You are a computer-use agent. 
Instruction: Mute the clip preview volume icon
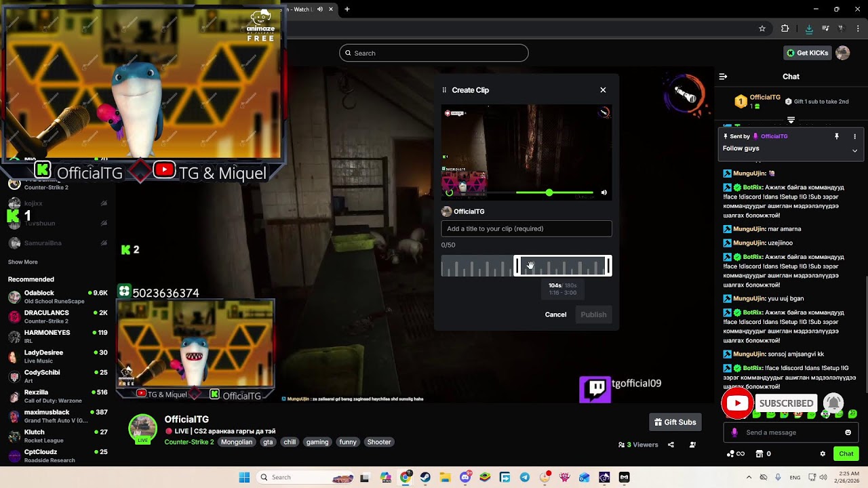click(x=604, y=192)
